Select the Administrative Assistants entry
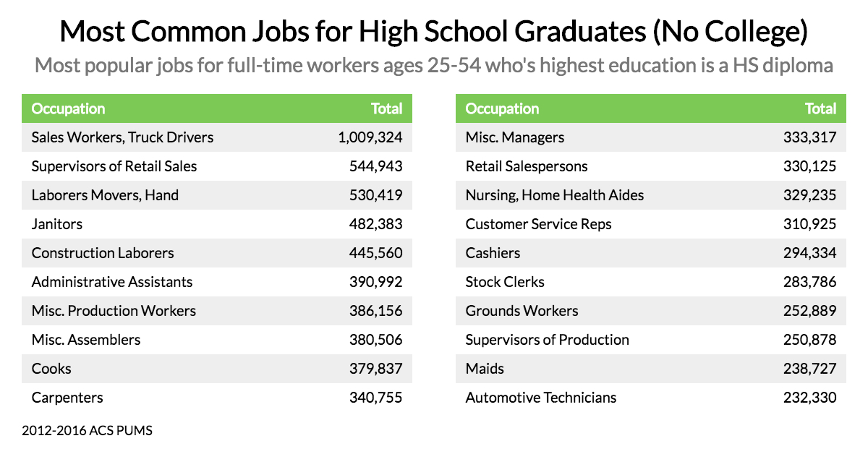The width and height of the screenshot is (868, 454). coord(112,282)
